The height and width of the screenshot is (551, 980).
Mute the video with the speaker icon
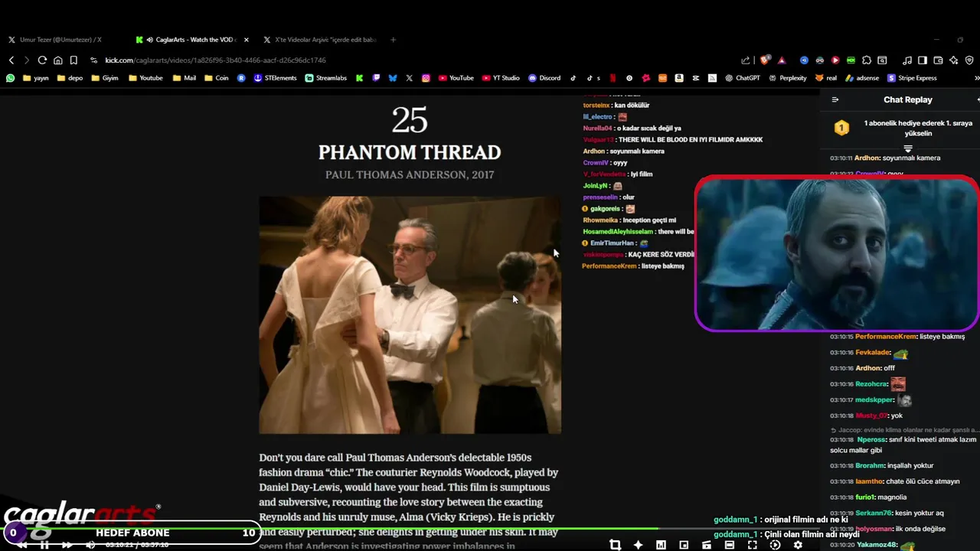tap(90, 545)
